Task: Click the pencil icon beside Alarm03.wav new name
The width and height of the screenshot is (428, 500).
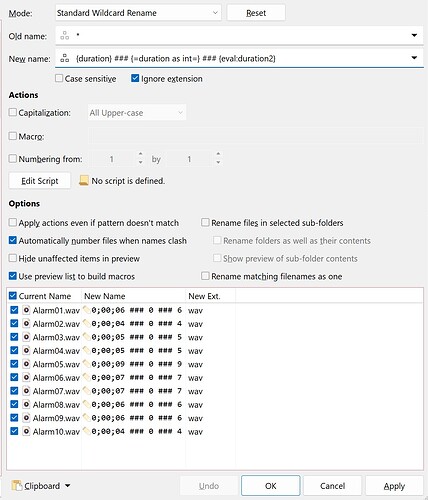Action: [x=87, y=337]
